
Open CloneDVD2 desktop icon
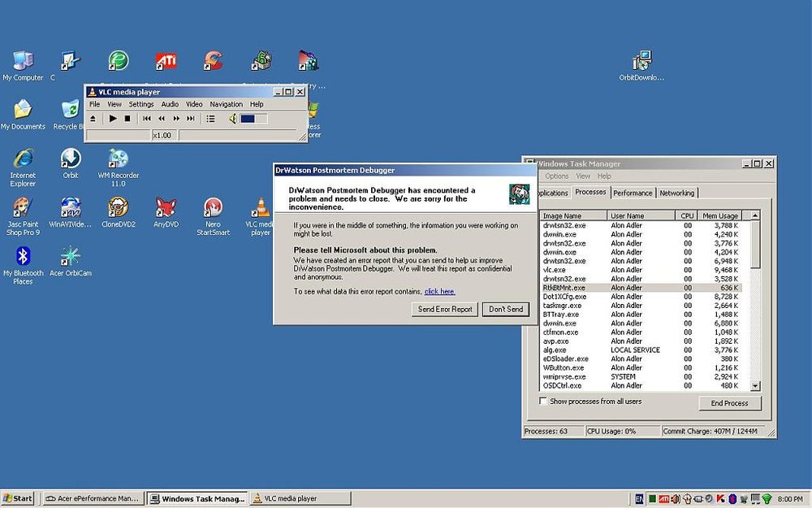tap(118, 212)
